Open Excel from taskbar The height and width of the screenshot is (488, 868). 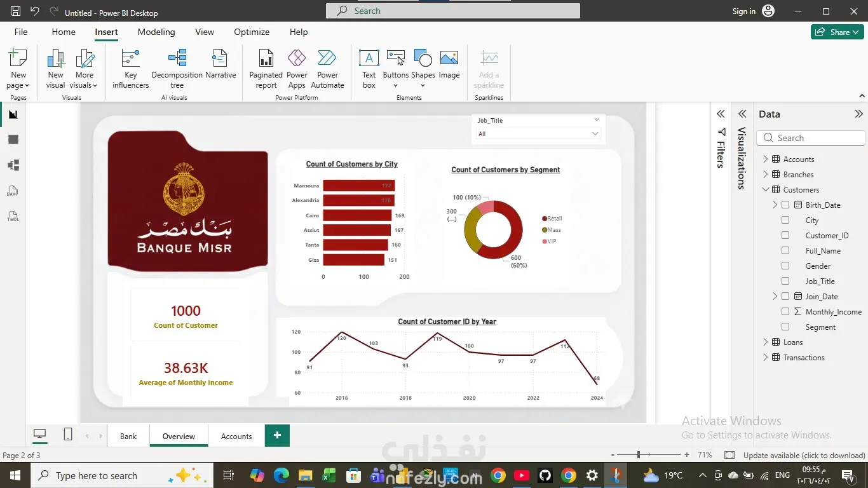329,475
